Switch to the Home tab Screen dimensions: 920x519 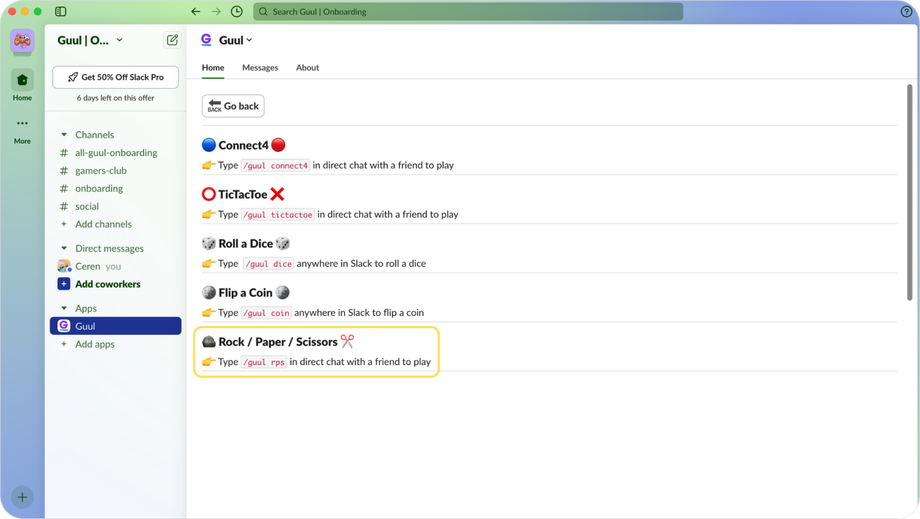pyautogui.click(x=213, y=67)
